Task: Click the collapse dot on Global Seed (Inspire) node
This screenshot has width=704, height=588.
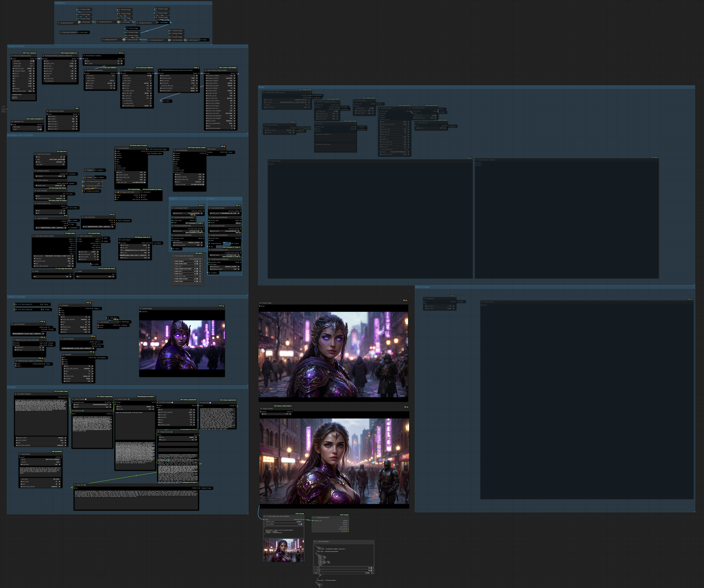Action: [35, 154]
